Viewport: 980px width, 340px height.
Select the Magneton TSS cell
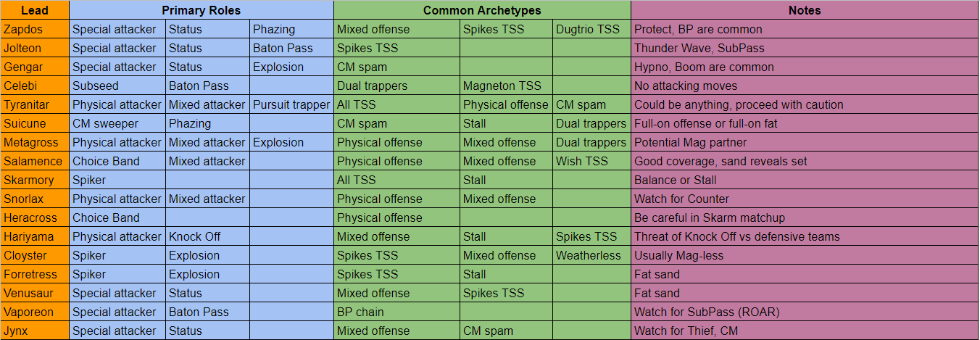point(506,86)
